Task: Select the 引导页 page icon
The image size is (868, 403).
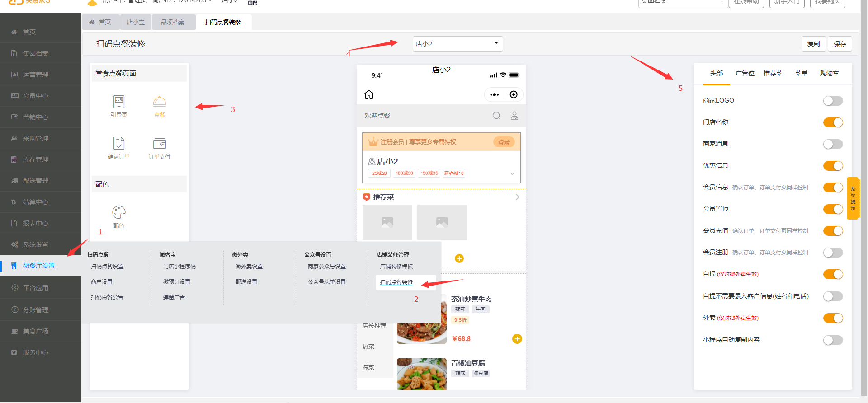Action: (x=119, y=107)
